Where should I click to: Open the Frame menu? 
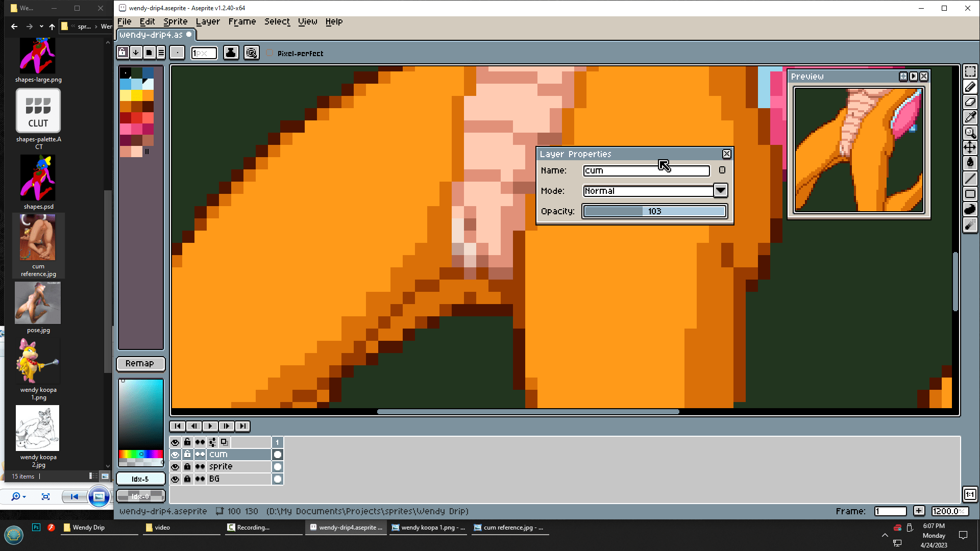tap(242, 21)
